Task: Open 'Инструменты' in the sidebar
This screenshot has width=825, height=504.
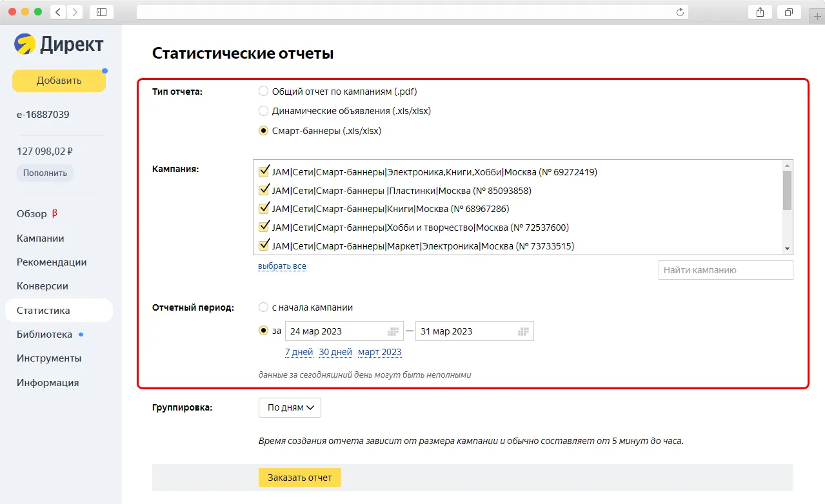Action: pyautogui.click(x=49, y=358)
